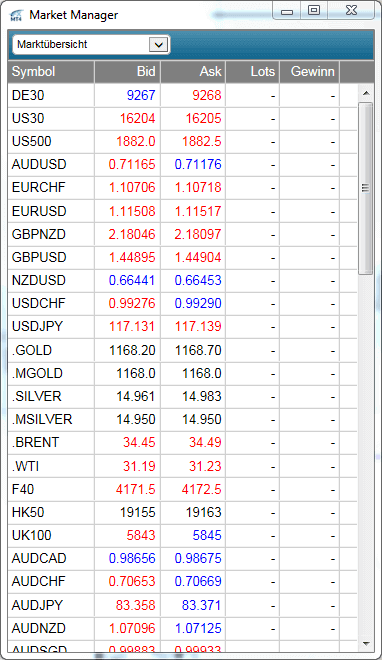Select the AUDNZD symbol row
This screenshot has height=660, width=382.
[x=182, y=628]
